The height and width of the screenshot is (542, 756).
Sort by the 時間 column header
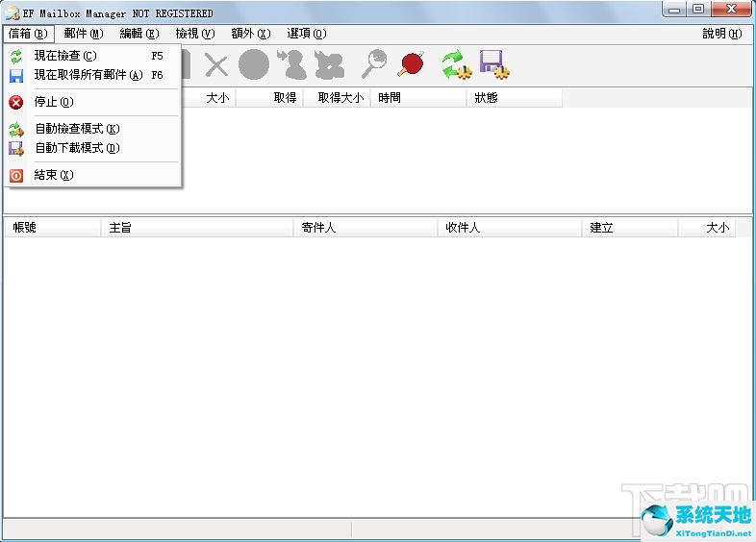pyautogui.click(x=419, y=98)
